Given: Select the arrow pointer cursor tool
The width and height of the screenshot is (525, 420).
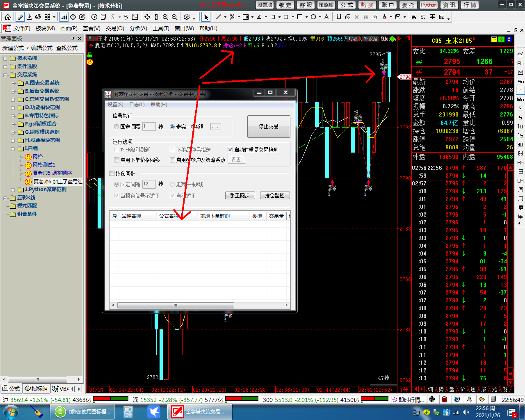Looking at the screenshot, I should [206, 17].
